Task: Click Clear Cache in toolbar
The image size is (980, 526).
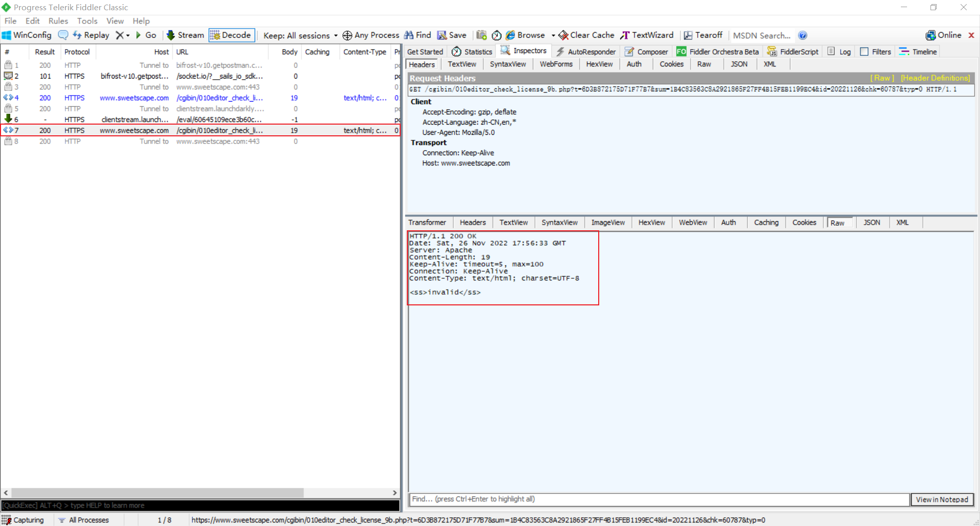Action: tap(587, 35)
